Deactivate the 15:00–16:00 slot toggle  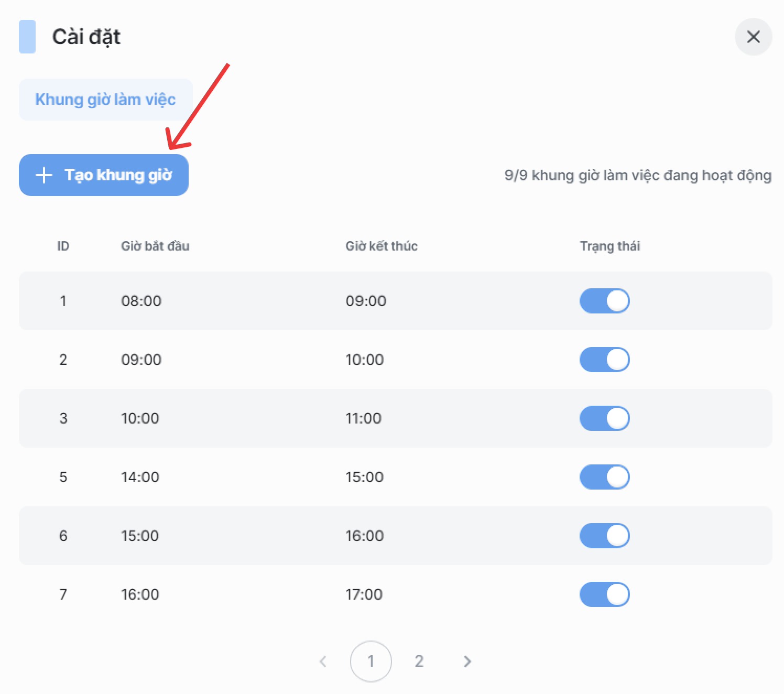point(604,536)
